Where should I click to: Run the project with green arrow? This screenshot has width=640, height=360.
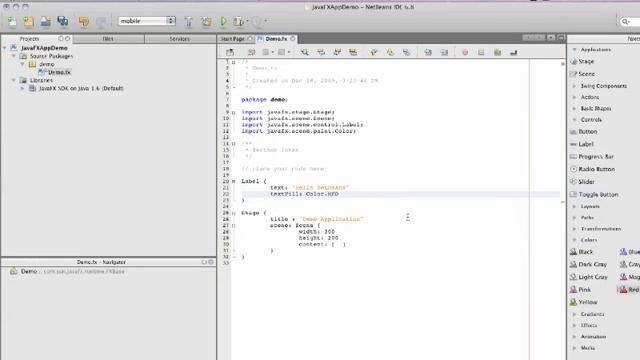(223, 21)
